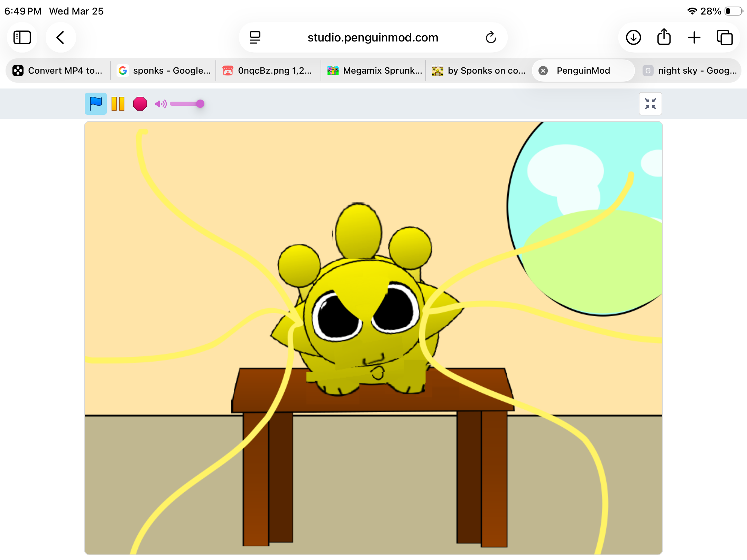This screenshot has height=560, width=747.
Task: Toggle the Safari sidebar panel
Action: click(22, 37)
